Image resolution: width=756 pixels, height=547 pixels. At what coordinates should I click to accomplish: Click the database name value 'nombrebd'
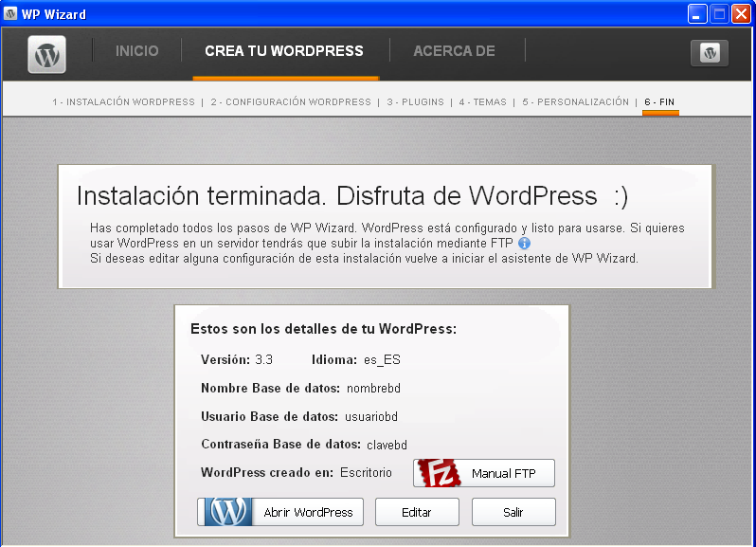click(x=373, y=389)
